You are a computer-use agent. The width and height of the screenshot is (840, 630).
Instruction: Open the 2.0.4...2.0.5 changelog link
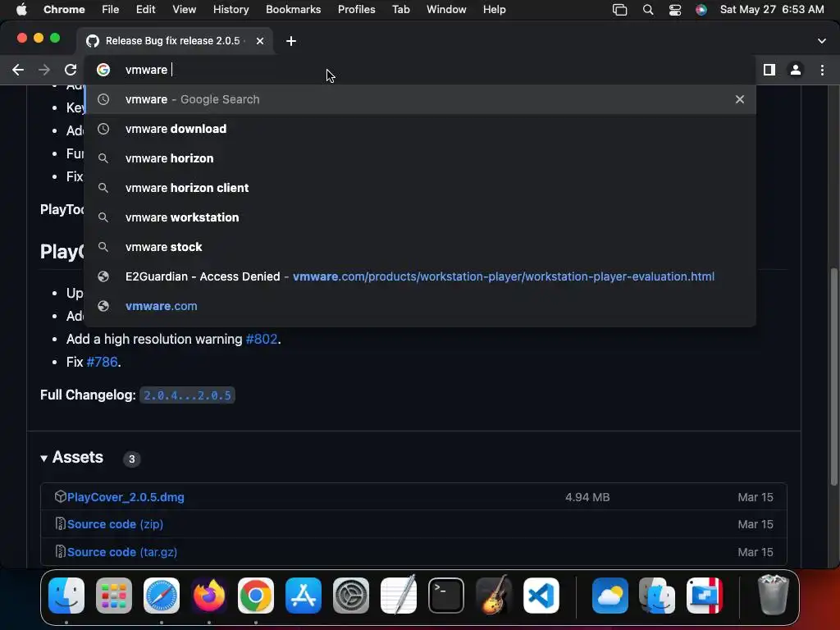coord(187,395)
